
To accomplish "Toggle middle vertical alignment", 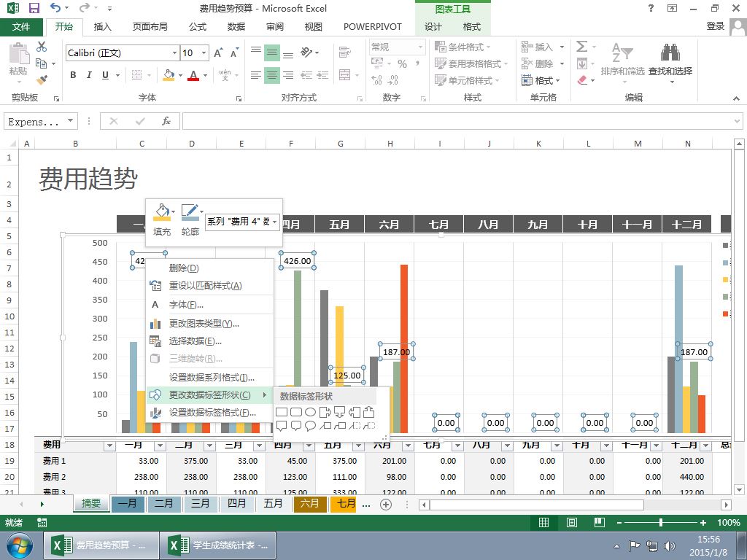I will tap(272, 52).
